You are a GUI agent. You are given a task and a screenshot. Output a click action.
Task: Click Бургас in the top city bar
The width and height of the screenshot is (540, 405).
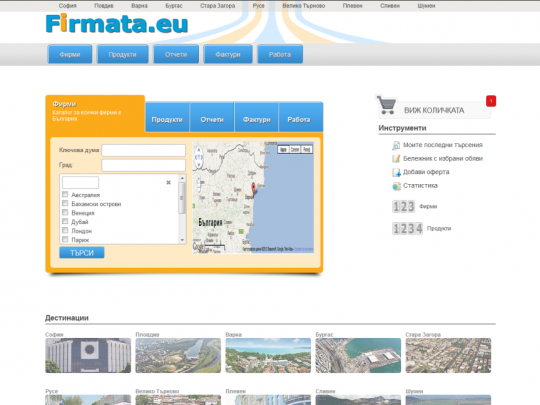pyautogui.click(x=174, y=6)
